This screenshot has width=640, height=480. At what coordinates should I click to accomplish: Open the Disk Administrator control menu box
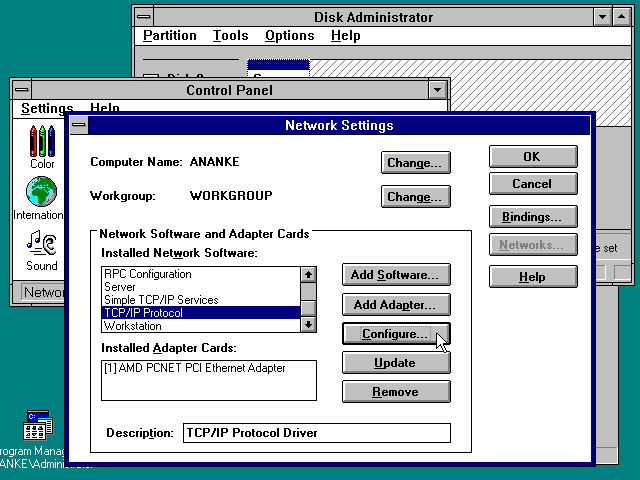click(x=145, y=17)
